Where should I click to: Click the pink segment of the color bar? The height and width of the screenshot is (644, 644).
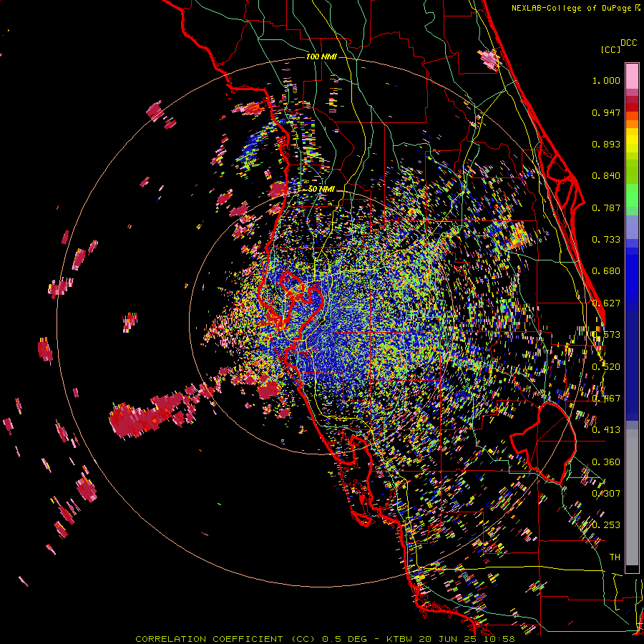coord(632,76)
